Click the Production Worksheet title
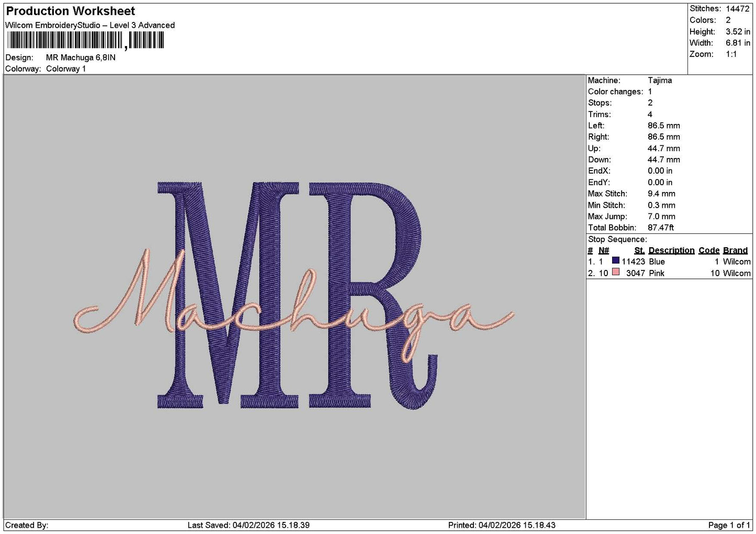756x534 pixels. (70, 11)
